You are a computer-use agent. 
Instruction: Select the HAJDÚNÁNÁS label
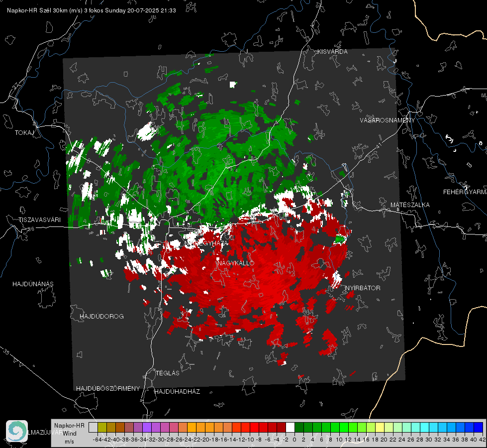[x=33, y=284]
